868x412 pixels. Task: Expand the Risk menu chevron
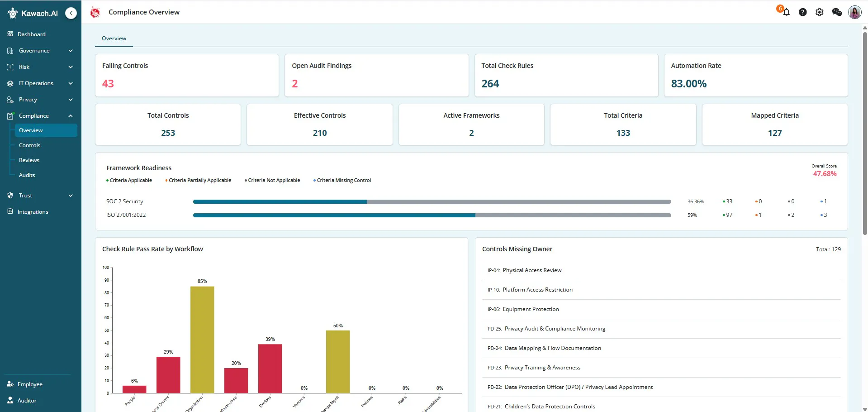(71, 67)
